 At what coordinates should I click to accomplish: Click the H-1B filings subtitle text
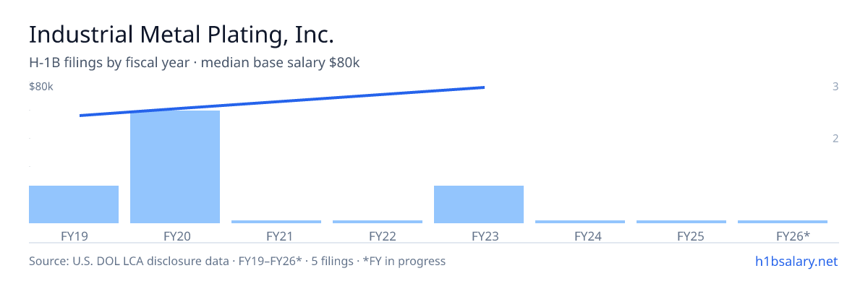(195, 63)
